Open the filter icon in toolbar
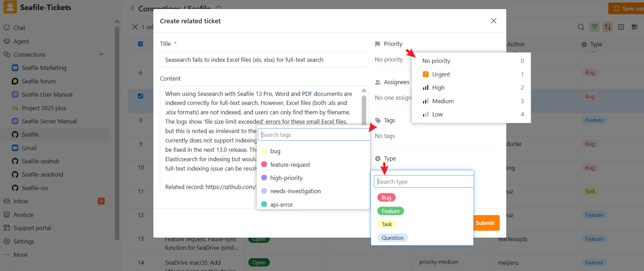 pyautogui.click(x=595, y=27)
